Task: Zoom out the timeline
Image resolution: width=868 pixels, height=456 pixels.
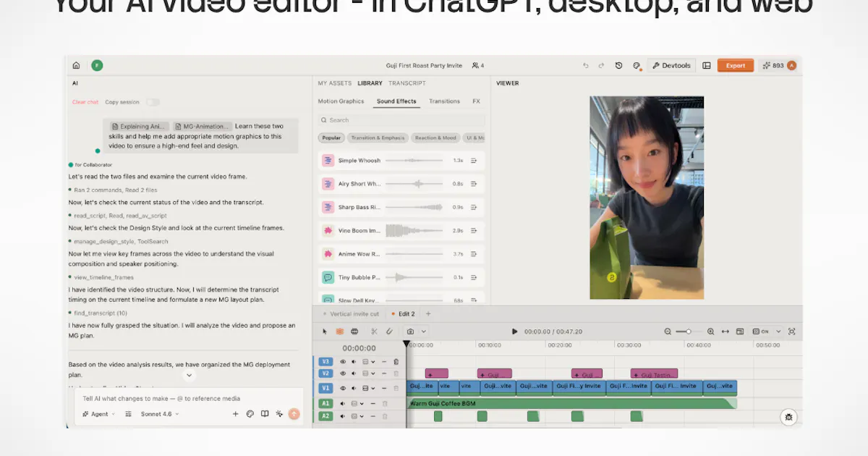Action: coord(668,332)
